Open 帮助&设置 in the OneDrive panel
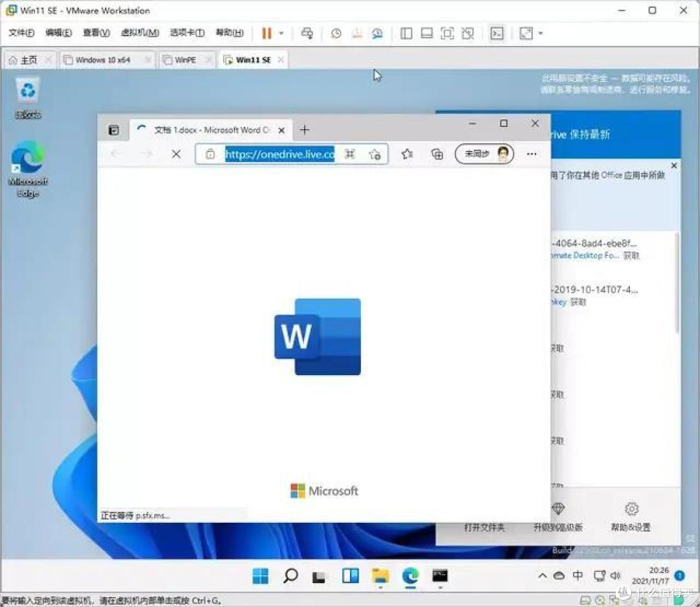 point(631,518)
